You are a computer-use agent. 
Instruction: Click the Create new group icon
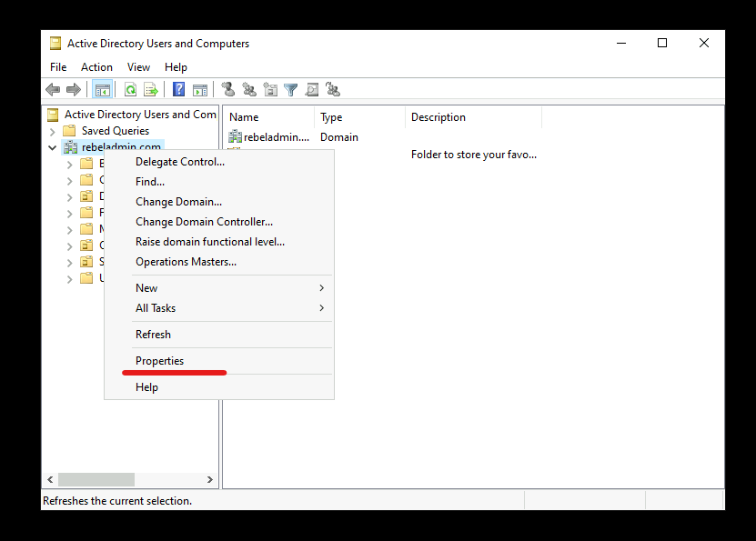[x=249, y=90]
